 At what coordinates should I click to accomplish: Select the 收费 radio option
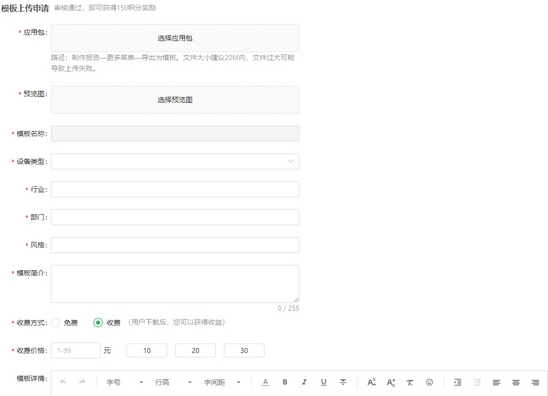98,323
